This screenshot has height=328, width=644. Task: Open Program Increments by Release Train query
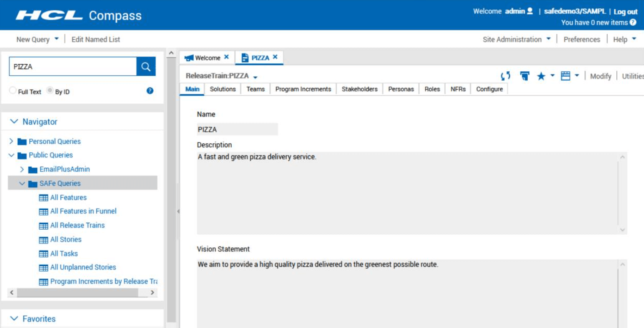click(x=104, y=282)
